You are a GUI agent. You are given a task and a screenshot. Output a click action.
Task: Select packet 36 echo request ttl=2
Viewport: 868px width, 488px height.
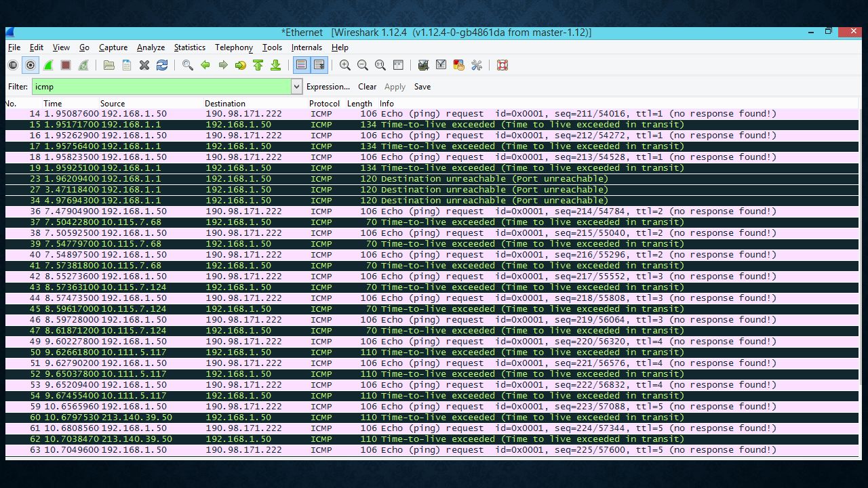coord(432,211)
